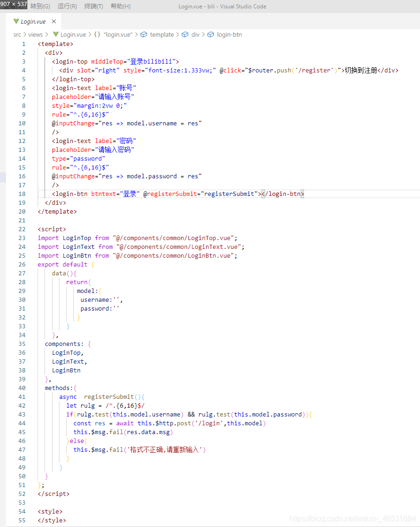The image size is (420, 527).
Task: Click line number 1 in the gutter
Action: click(x=24, y=44)
